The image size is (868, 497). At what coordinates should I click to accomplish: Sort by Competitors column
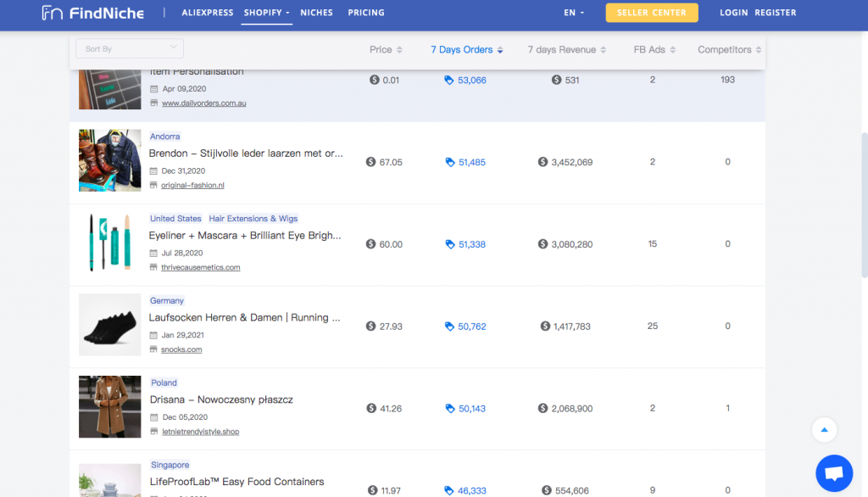click(730, 50)
